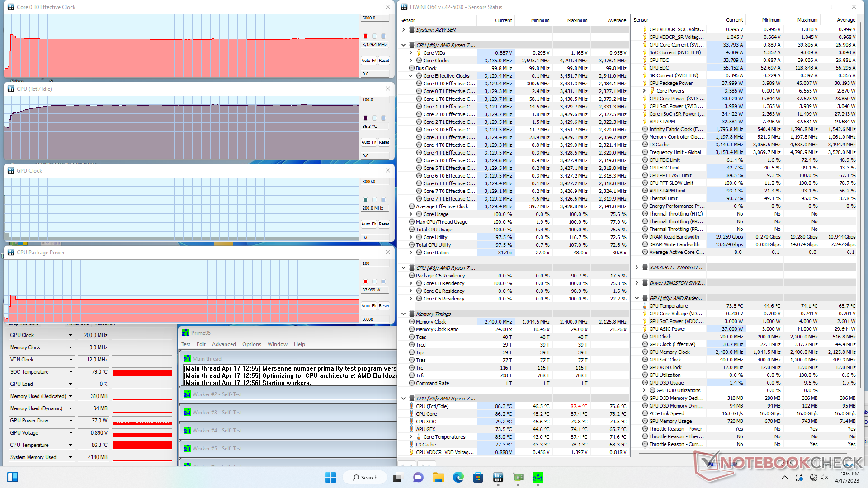The width and height of the screenshot is (868, 488).
Task: Open the Prime95 Options menu
Action: click(x=251, y=344)
